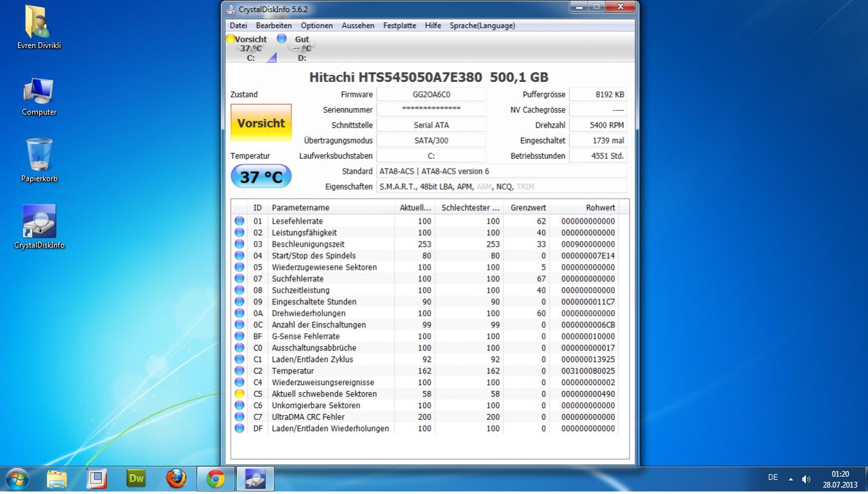Click the status icon for G-Sense Fehlerrate
868x494 pixels.
240,336
